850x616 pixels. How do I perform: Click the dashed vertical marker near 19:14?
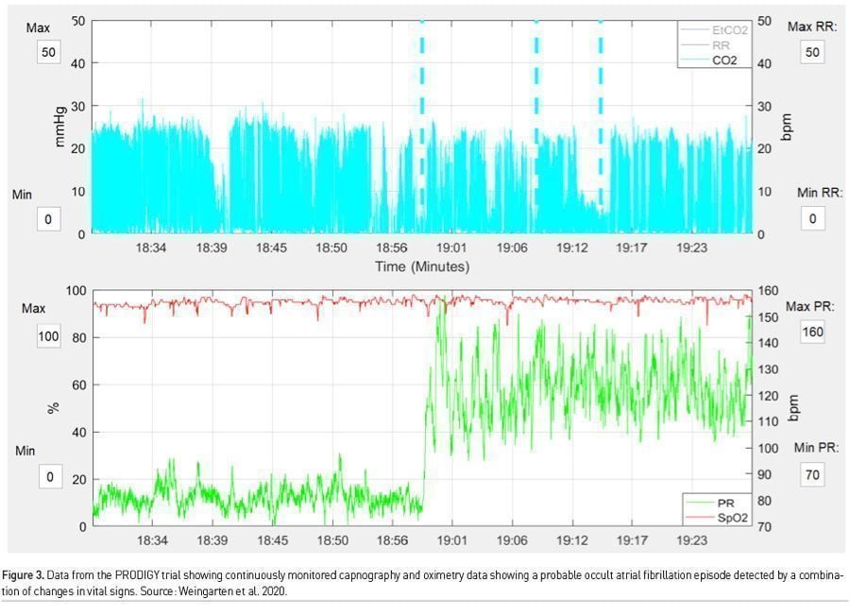coord(601,114)
